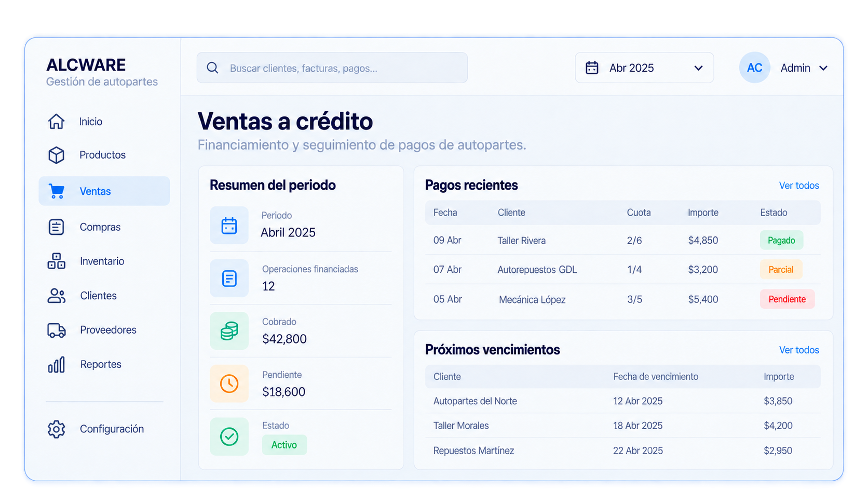
Task: Click the Proveedores truck icon
Action: pyautogui.click(x=56, y=330)
